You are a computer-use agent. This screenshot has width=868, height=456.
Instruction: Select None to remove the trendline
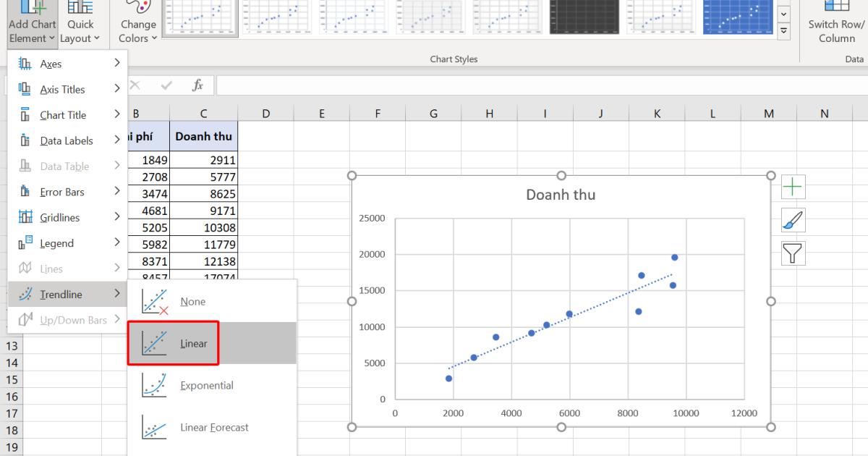192,302
